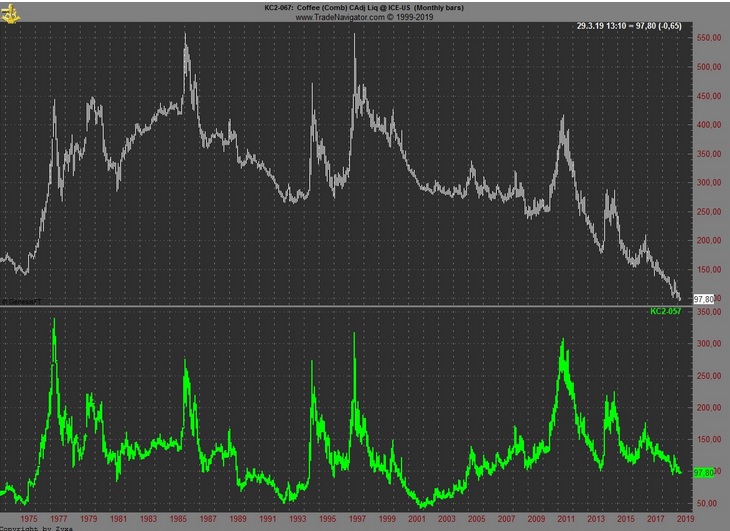Click the 1979 year label on time axis
Image resolution: width=730 pixels, height=531 pixels.
pos(88,519)
